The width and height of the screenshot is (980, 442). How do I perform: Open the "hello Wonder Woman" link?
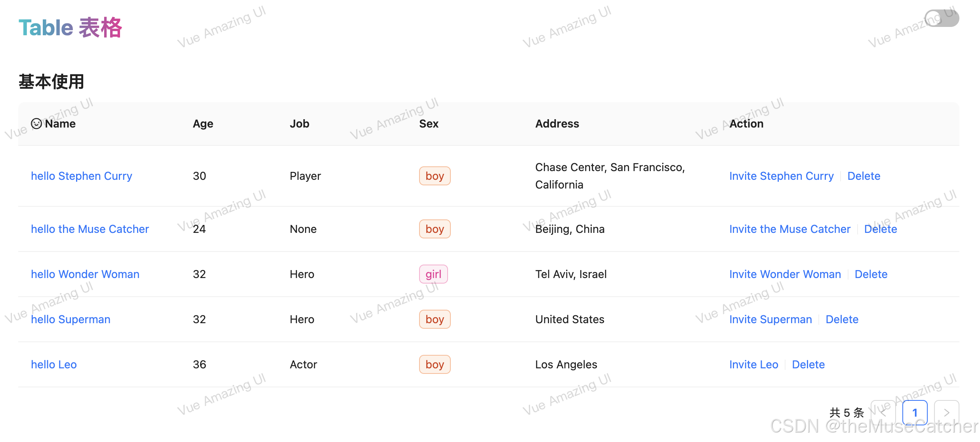click(85, 274)
